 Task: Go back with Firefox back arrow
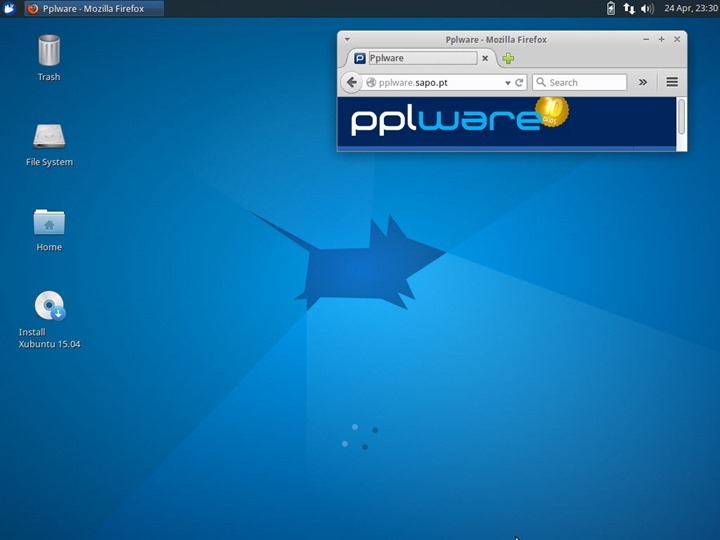coord(352,82)
